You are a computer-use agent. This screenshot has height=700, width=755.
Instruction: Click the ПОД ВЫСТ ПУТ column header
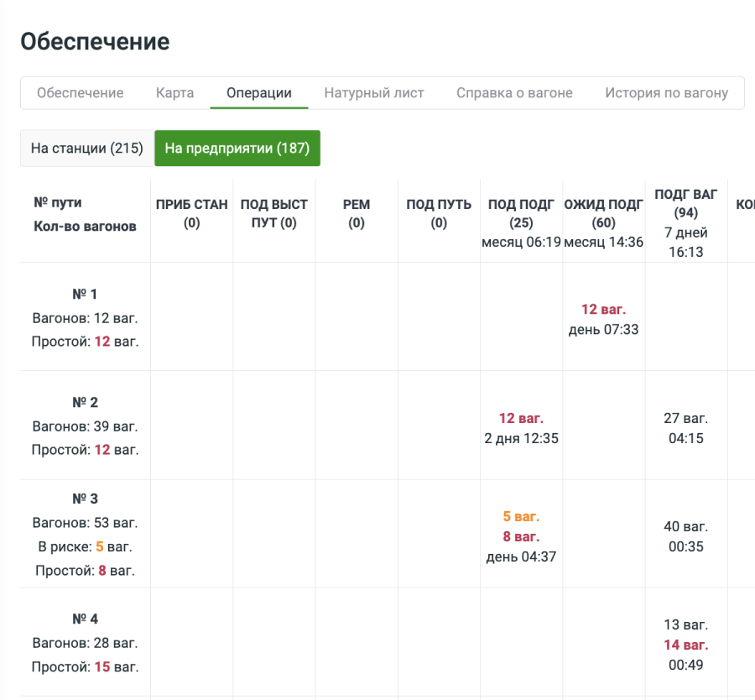tap(274, 213)
